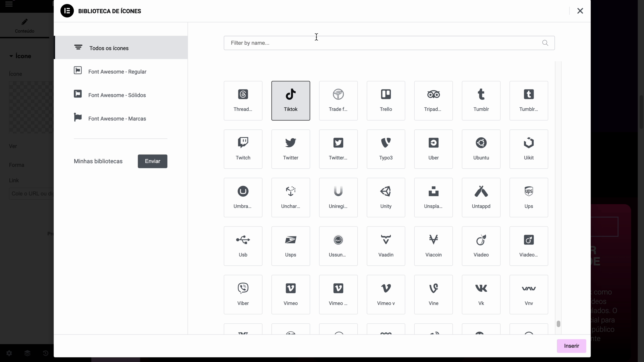Screen dimensions: 644x362
Task: Select the Vaadin icon
Action: tap(386, 246)
